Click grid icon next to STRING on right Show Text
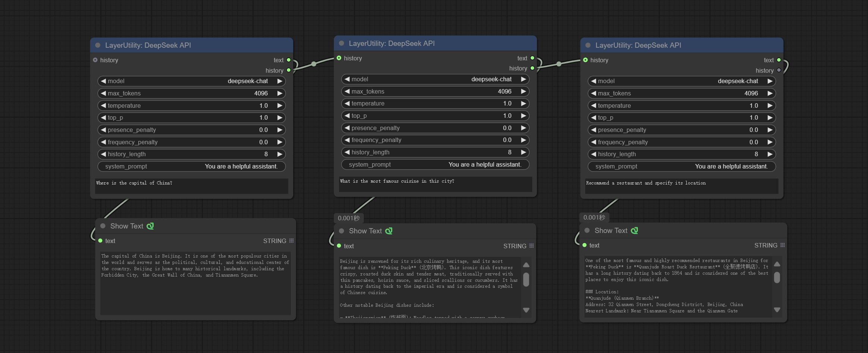This screenshot has height=353, width=868. click(783, 245)
